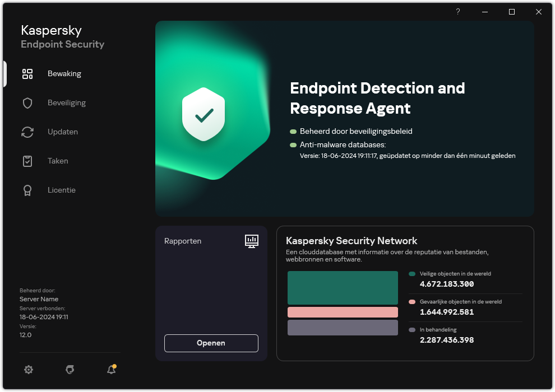Click the Taken clipboard icon
The image size is (555, 392).
tap(27, 161)
